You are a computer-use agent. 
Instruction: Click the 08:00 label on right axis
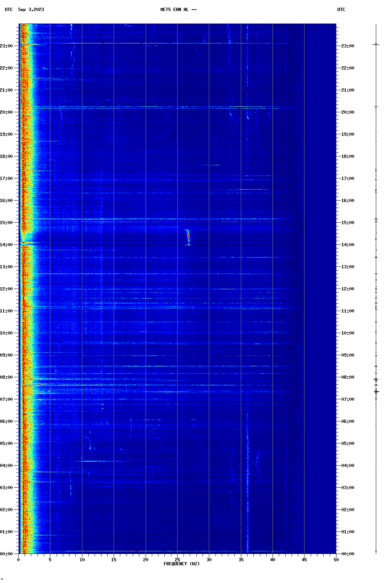coord(348,377)
